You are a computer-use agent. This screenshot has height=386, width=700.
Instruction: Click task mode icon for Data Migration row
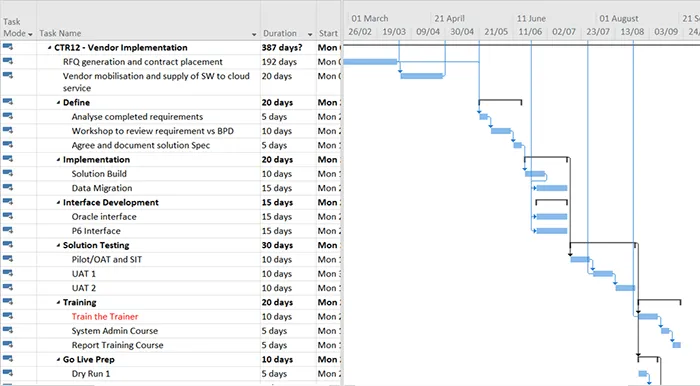8,187
